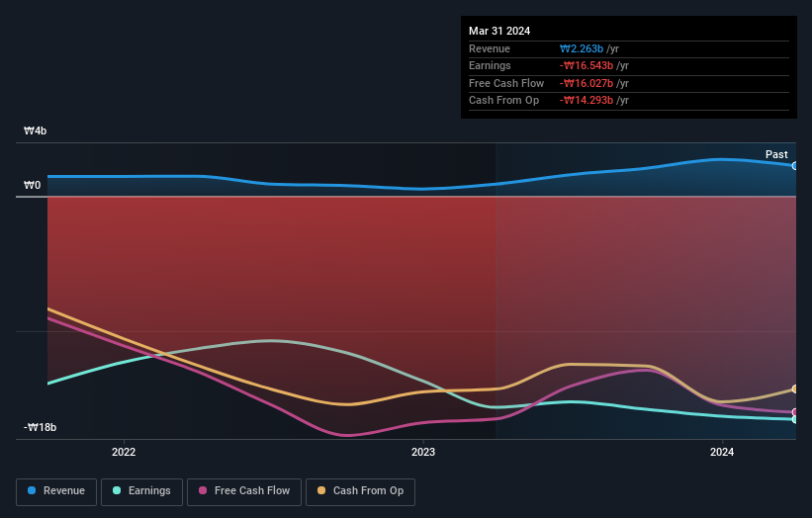Viewport: 812px width, 518px height.
Task: Click the pink Free Cash Flow endpoint marker
Action: pos(795,412)
